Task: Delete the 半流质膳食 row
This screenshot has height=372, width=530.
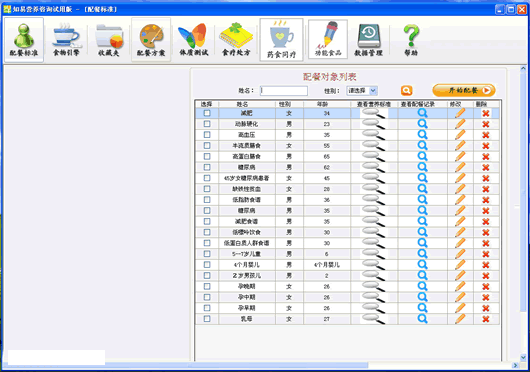Action: click(486, 146)
